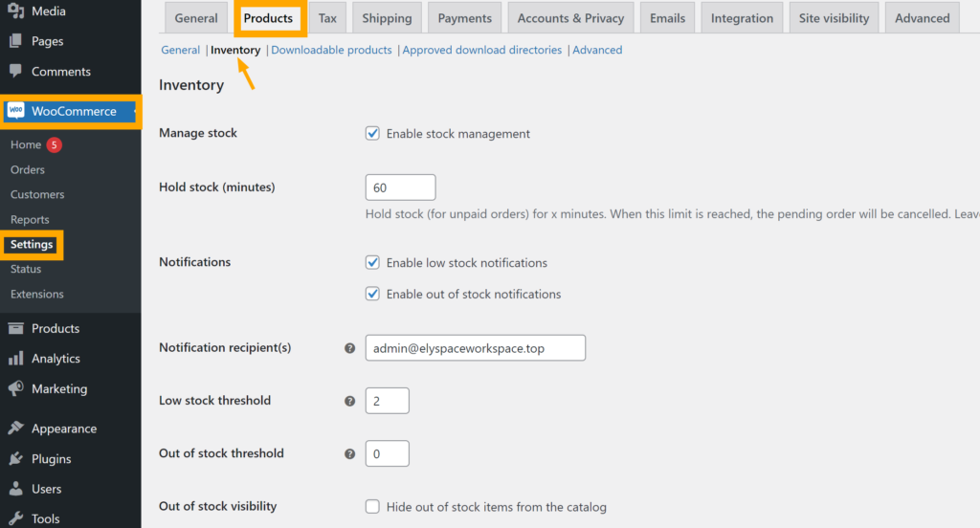Click the Hold stock minutes field

tap(400, 187)
